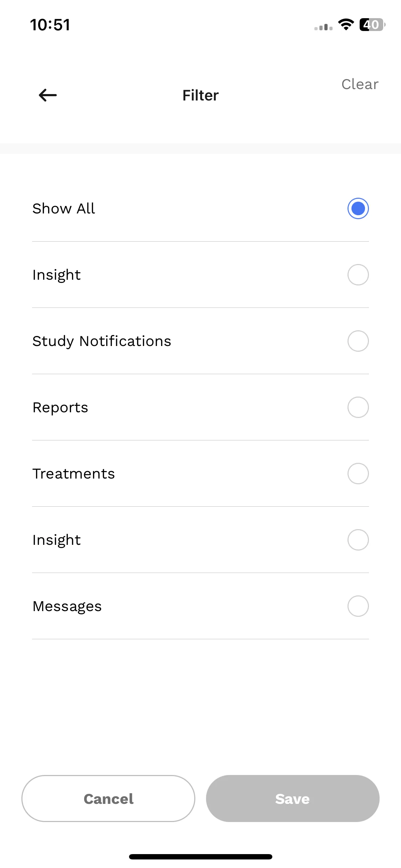Tap the 10:51 clock in status bar
The height and width of the screenshot is (868, 401).
tap(50, 25)
